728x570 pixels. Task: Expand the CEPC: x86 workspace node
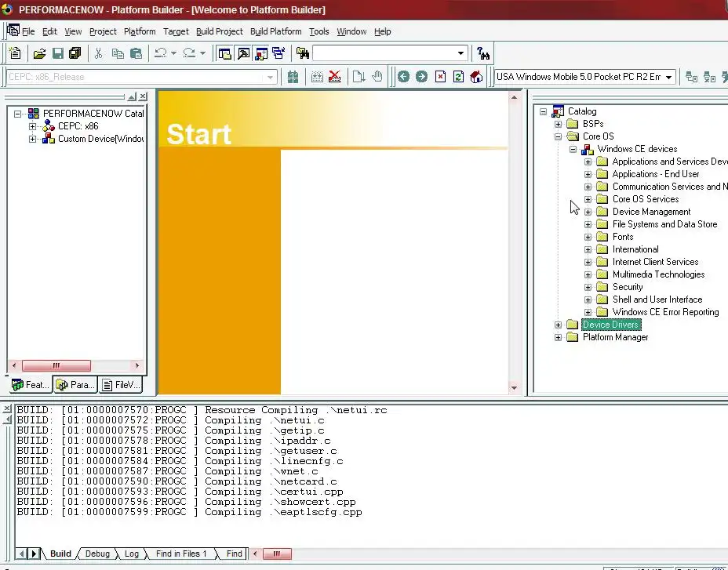(32, 126)
